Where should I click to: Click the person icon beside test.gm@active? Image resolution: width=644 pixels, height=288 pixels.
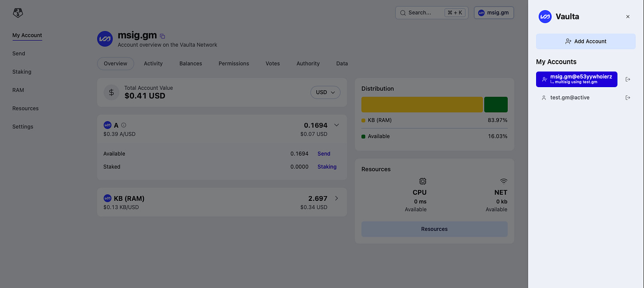(544, 98)
